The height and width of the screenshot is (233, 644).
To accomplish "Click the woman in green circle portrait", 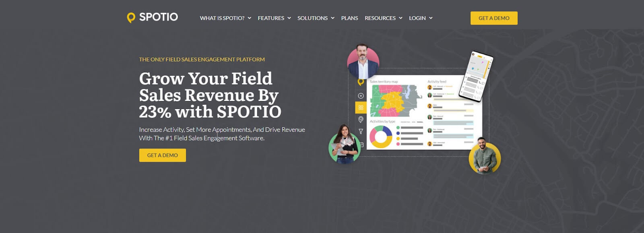I will [x=344, y=144].
